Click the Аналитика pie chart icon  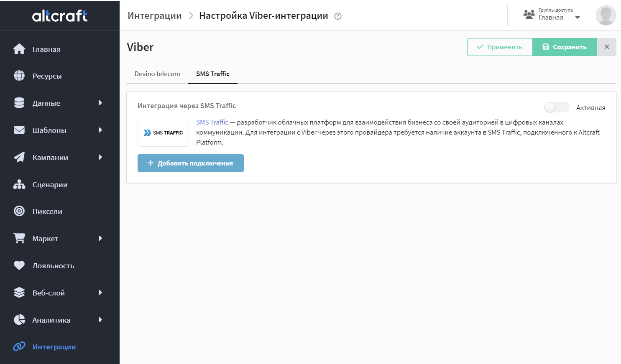[19, 320]
